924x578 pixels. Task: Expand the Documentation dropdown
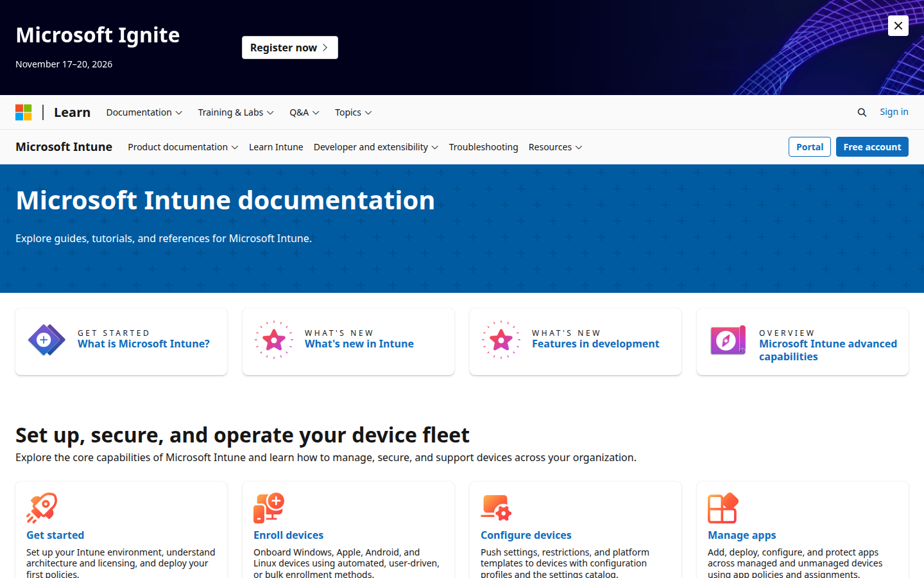[x=144, y=112]
